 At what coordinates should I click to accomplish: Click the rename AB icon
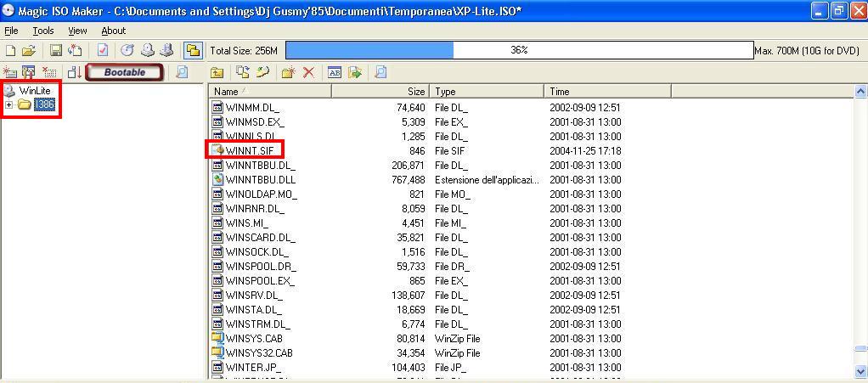pos(335,72)
